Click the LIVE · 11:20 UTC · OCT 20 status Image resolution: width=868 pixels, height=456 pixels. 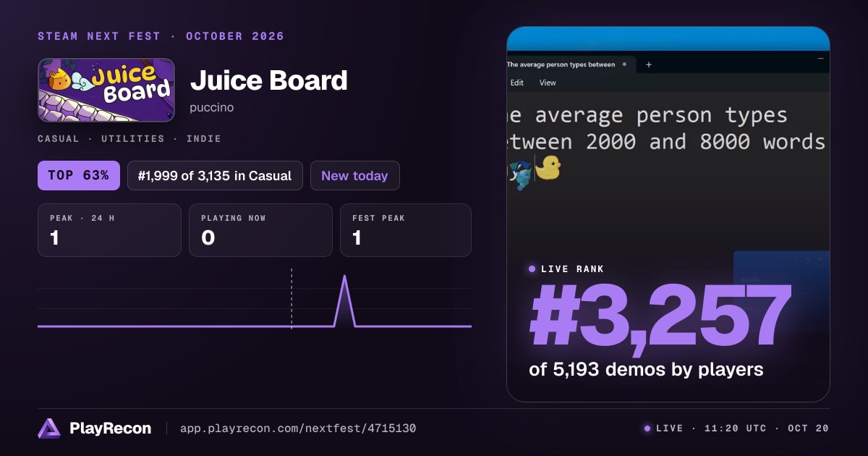point(736,428)
